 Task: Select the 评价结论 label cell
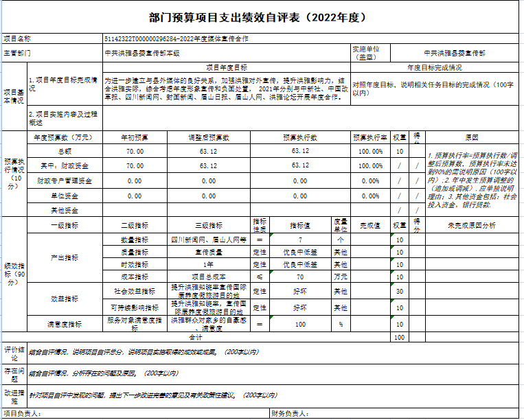[x=14, y=353]
